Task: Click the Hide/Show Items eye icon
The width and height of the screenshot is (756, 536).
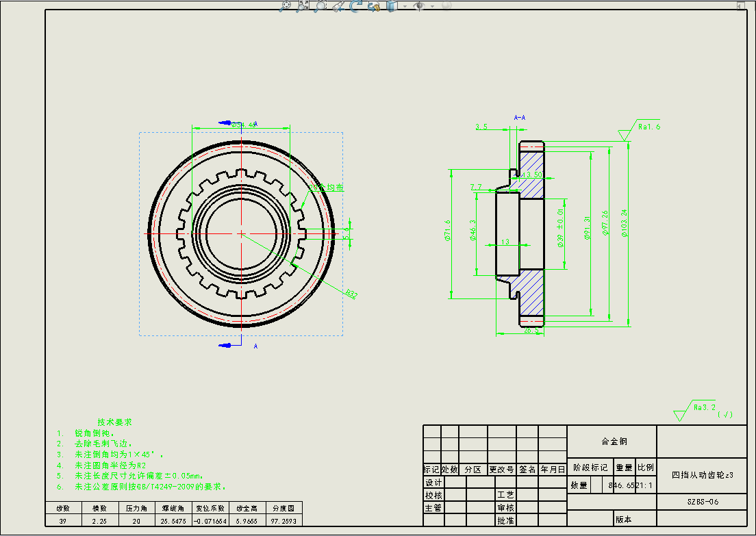Action: pyautogui.click(x=419, y=5)
